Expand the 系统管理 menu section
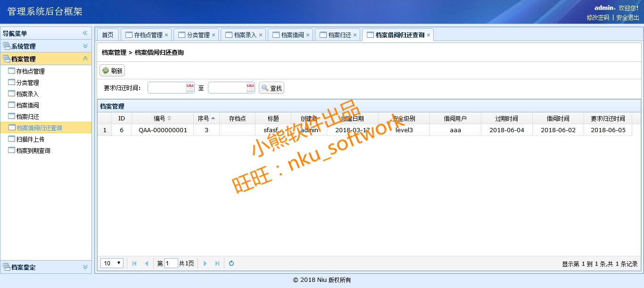The height and width of the screenshot is (288, 644). point(85,46)
